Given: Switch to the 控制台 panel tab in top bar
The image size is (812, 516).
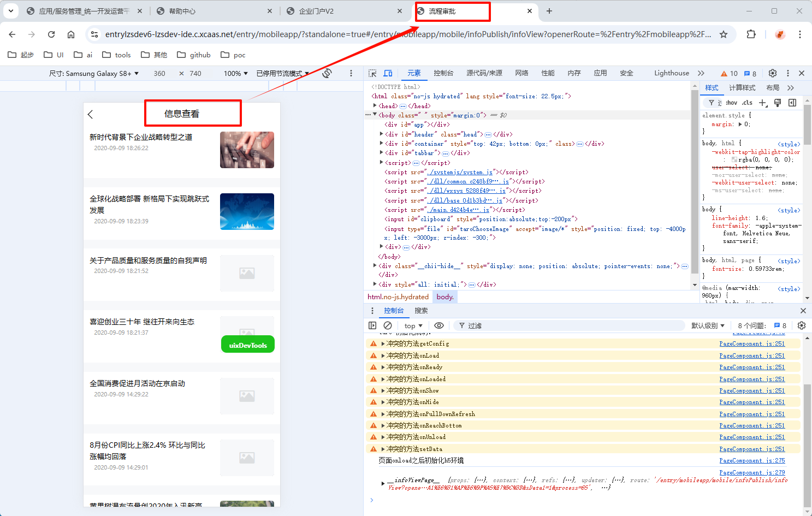Looking at the screenshot, I should 443,73.
